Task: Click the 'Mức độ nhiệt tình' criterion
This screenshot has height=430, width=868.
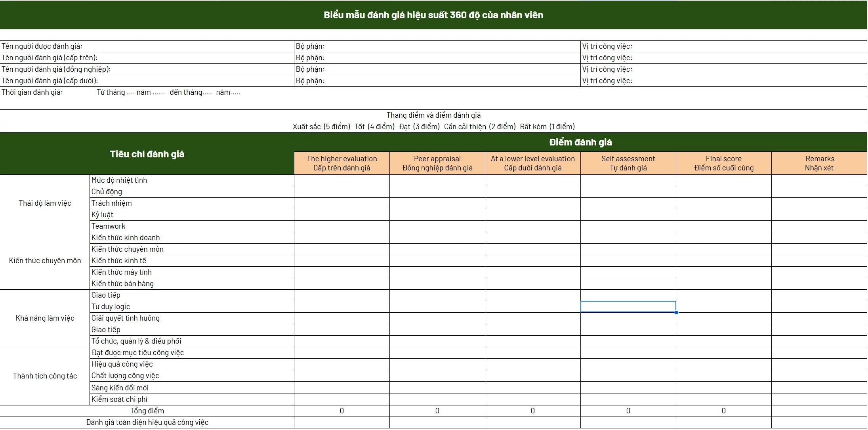Action: [192, 180]
